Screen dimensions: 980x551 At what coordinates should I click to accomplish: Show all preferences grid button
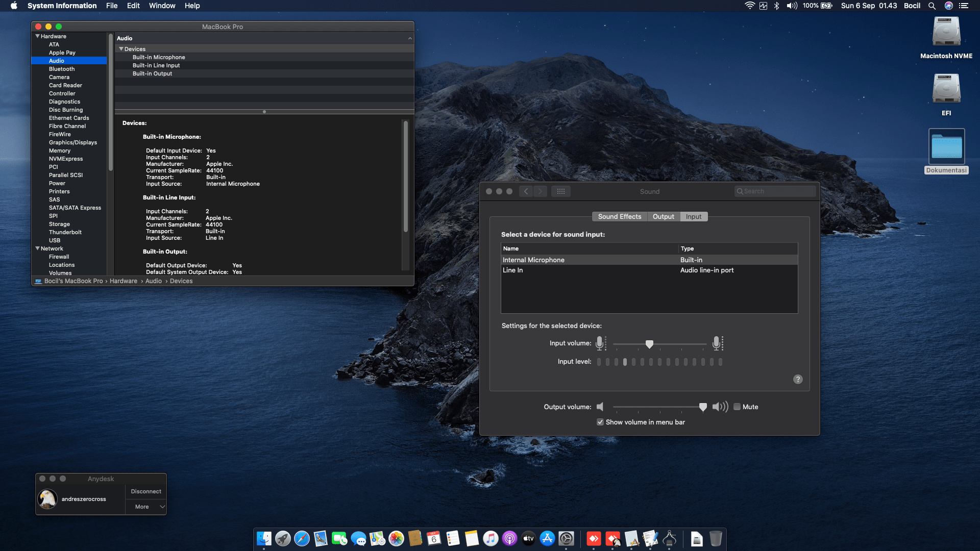(x=560, y=191)
